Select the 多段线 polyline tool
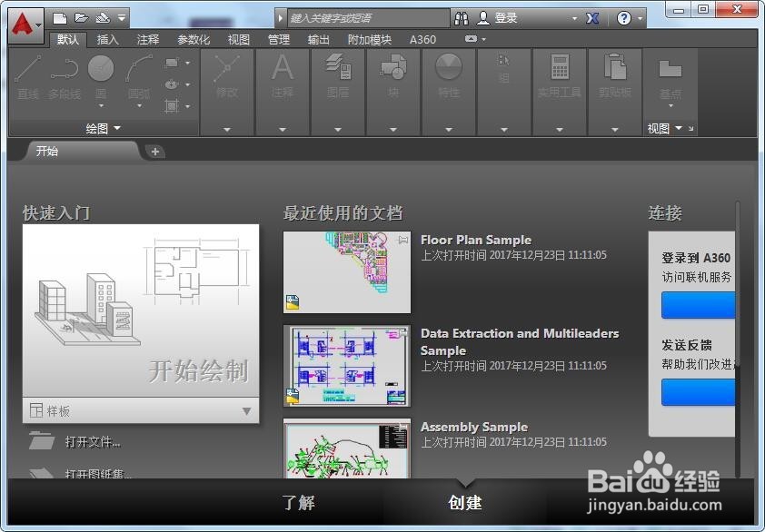Viewport: 765px width, 532px height. point(65,76)
